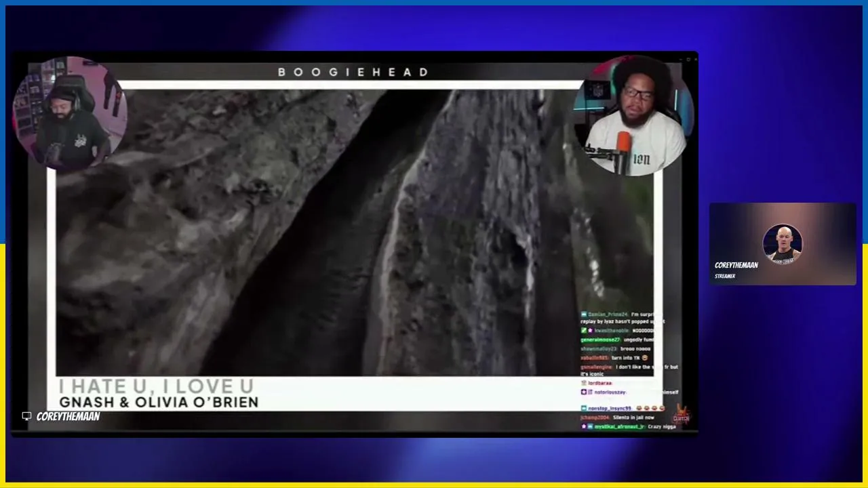Click the song title 'I HATE U, I LOVE U'
868x488 pixels.
(156, 386)
